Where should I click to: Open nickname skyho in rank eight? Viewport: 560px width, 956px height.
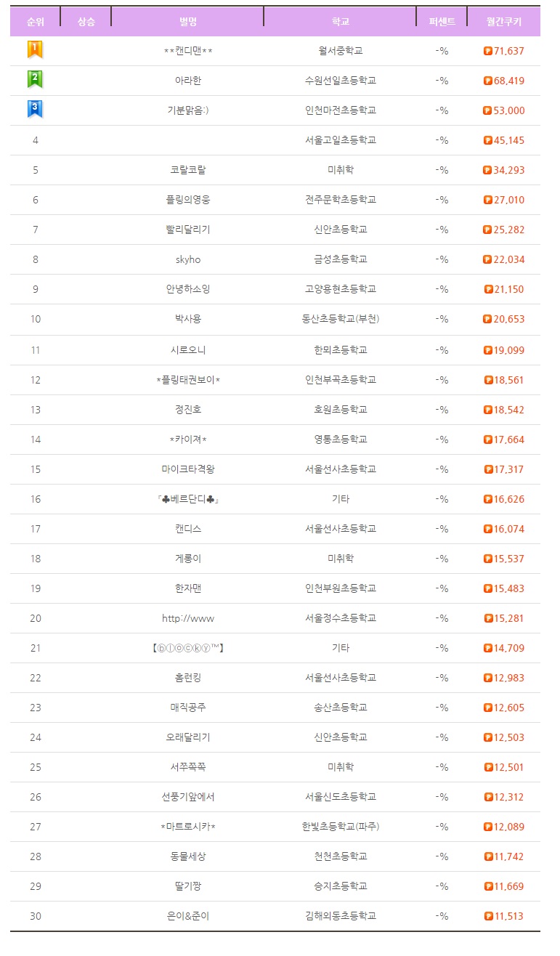click(x=188, y=259)
